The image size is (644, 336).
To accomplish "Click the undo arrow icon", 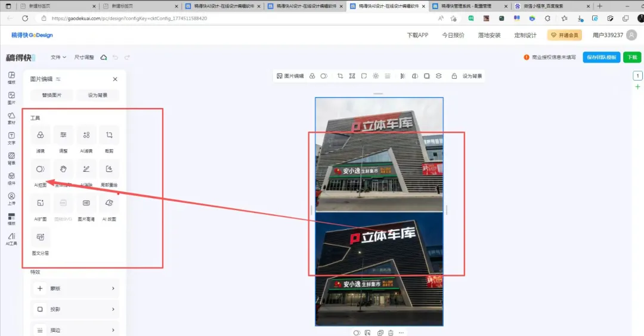I will [x=116, y=57].
